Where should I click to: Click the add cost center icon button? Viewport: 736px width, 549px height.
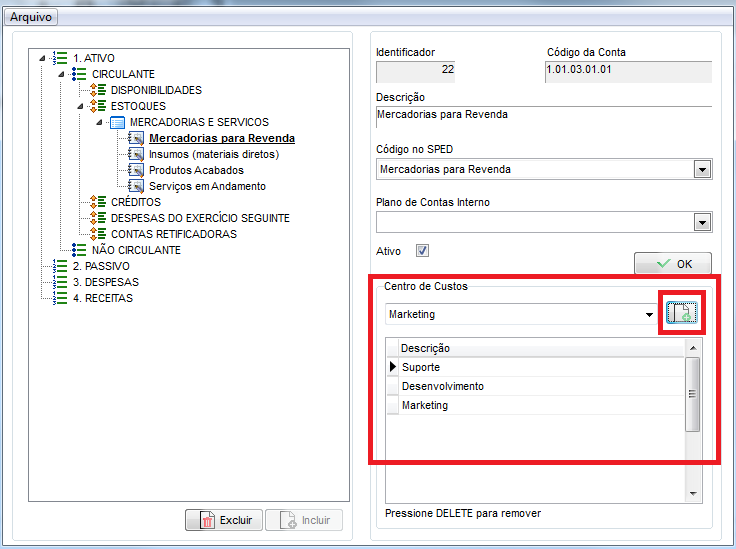682,314
